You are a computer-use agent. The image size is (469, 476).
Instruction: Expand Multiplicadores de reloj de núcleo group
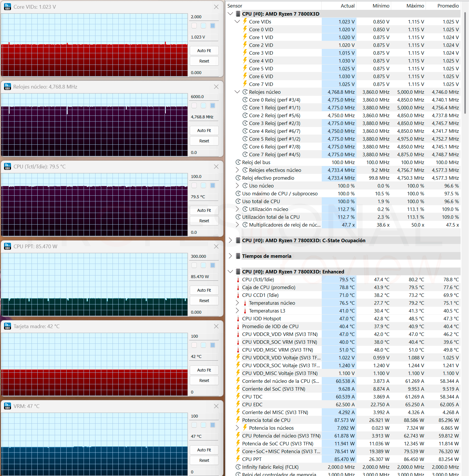point(237,225)
